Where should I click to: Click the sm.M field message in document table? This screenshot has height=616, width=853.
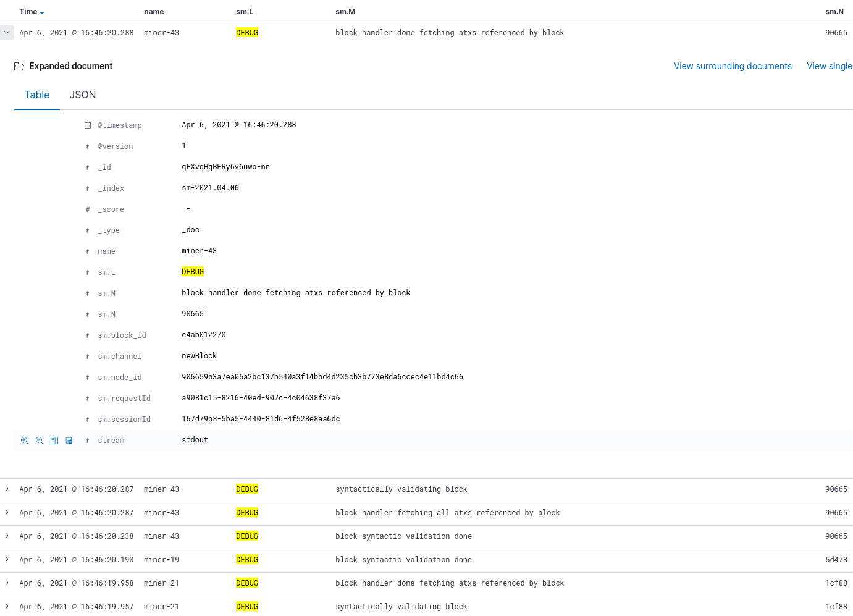click(296, 293)
